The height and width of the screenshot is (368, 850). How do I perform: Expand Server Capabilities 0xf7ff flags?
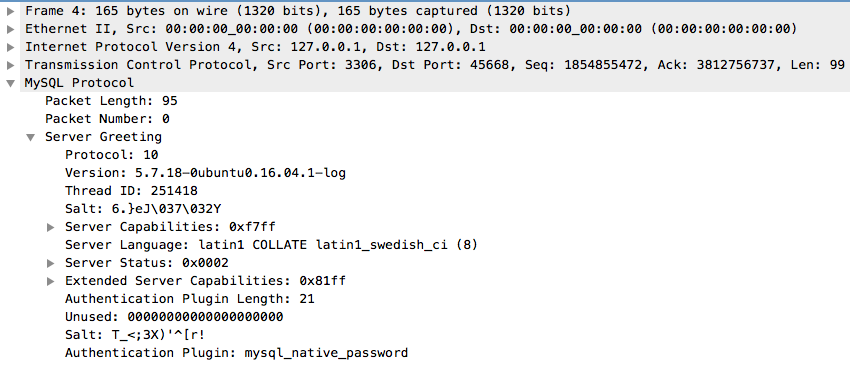[x=51, y=227]
